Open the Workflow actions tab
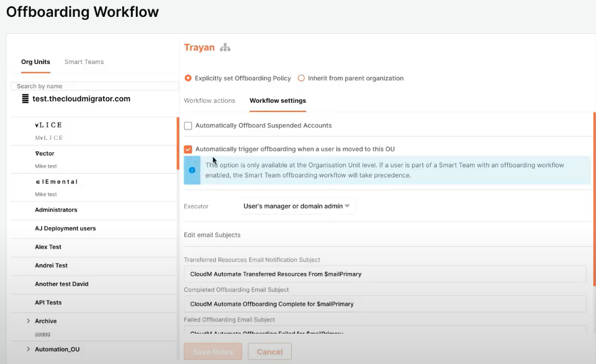 209,101
